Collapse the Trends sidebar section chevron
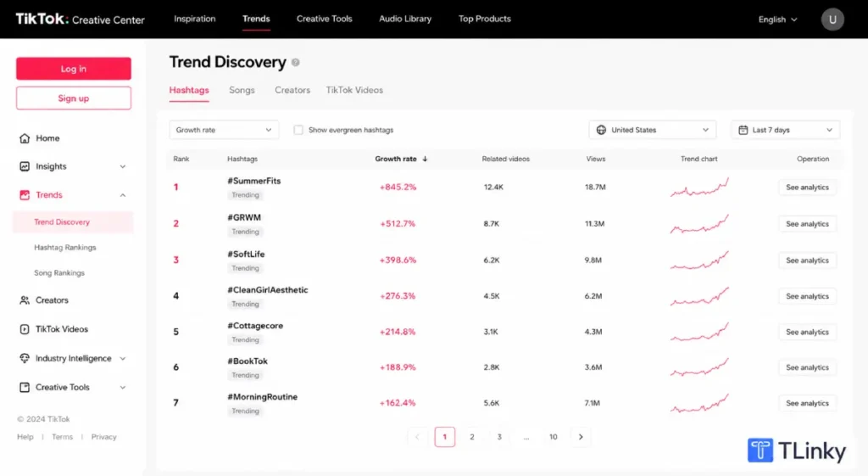 point(123,195)
